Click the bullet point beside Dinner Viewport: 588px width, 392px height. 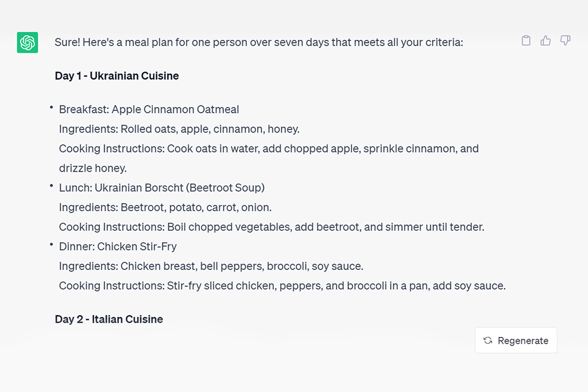(51, 244)
